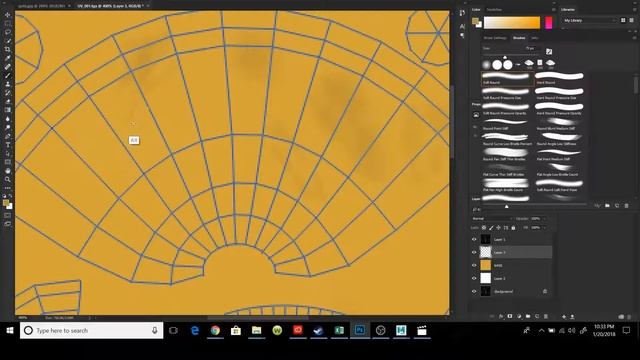Select the Background layer thumbnail
This screenshot has height=360, width=640.
tap(485, 291)
